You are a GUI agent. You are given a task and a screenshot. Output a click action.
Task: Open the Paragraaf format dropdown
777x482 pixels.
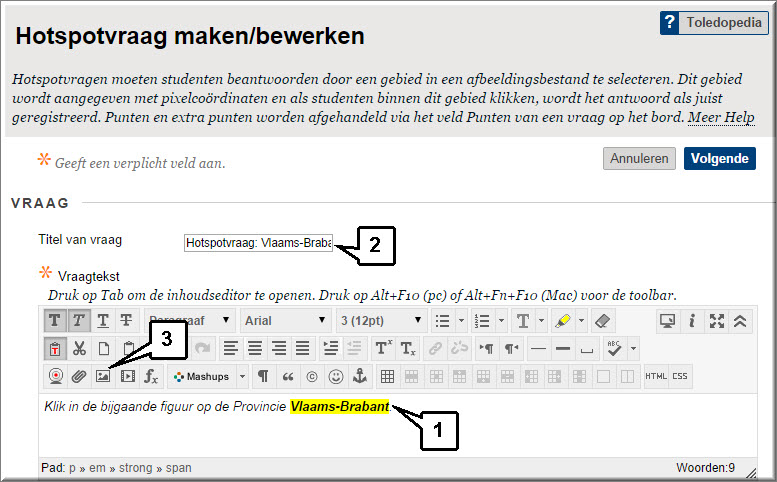189,321
